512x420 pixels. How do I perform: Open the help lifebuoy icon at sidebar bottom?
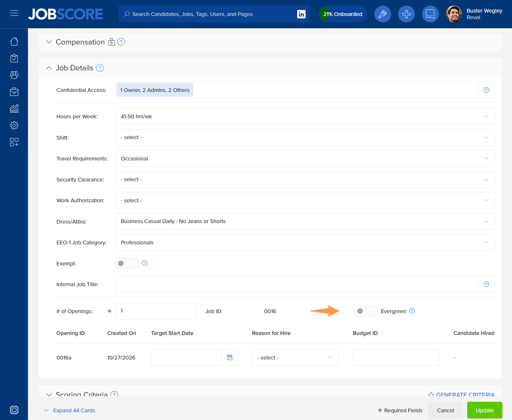click(x=14, y=410)
